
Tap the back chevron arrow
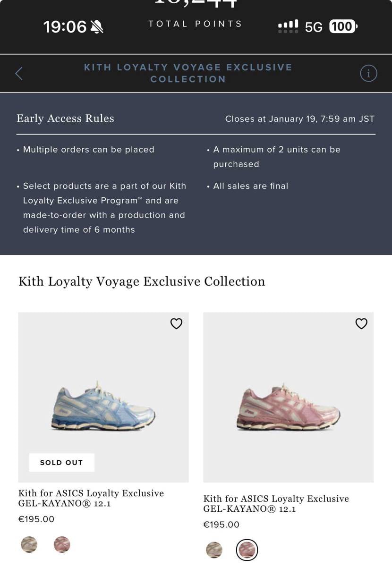19,74
